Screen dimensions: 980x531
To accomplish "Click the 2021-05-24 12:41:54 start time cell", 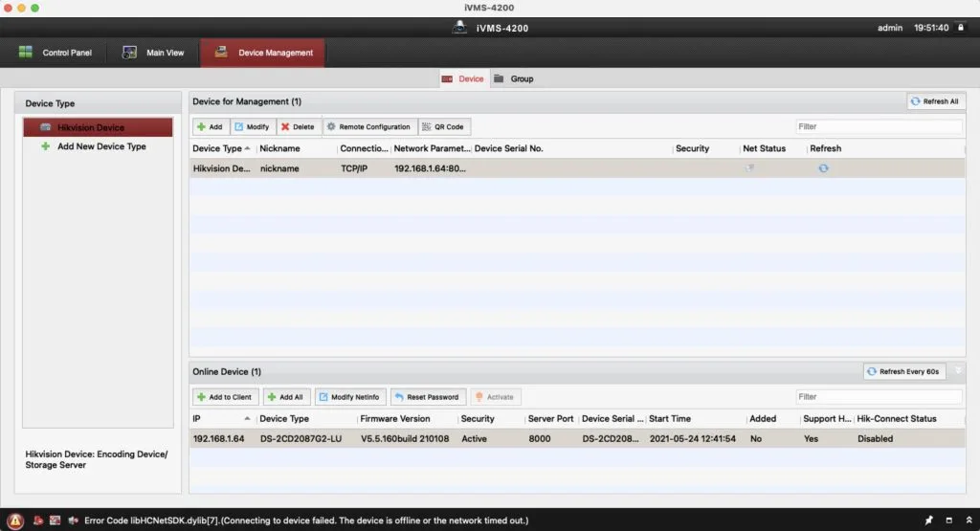I will [x=693, y=438].
